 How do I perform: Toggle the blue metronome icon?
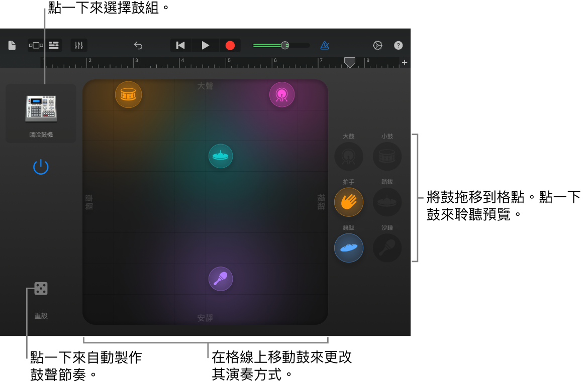click(x=325, y=45)
